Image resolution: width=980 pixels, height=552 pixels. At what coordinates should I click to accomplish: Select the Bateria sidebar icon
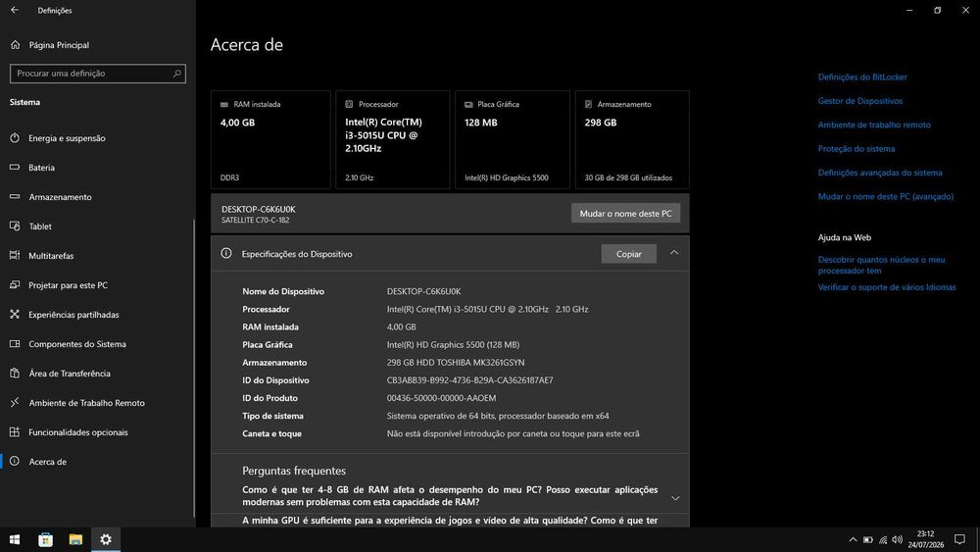tap(15, 168)
